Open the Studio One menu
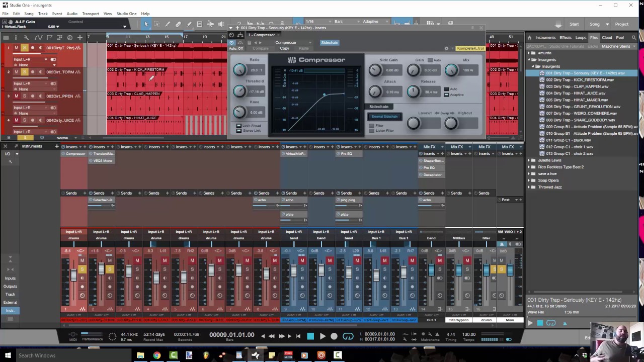Image resolution: width=644 pixels, height=362 pixels. coord(126,14)
